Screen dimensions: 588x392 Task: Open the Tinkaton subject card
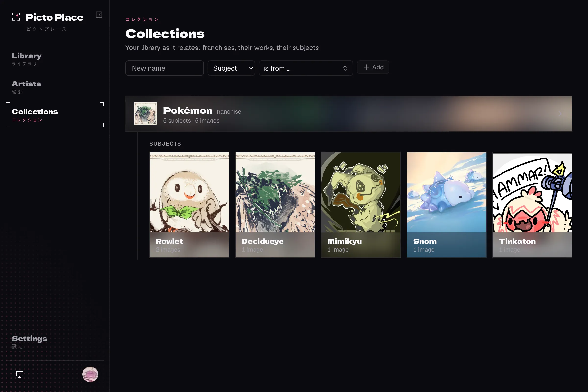tap(532, 205)
